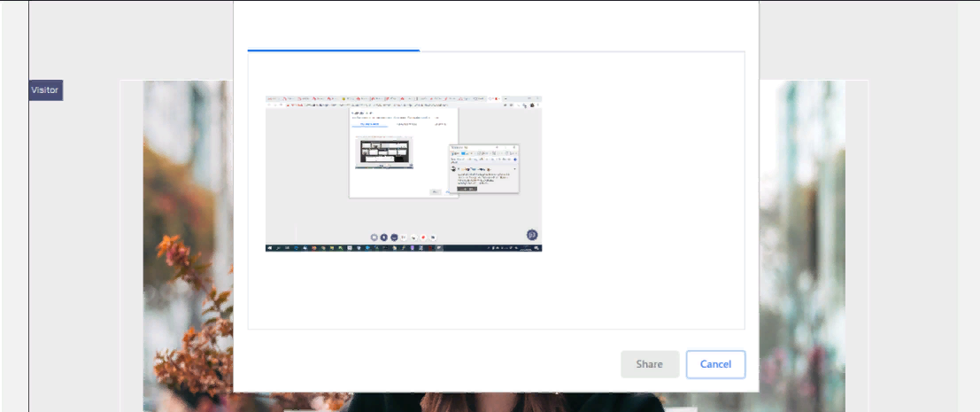980x412 pixels.
Task: Click the Visitor label tag
Action: click(45, 89)
